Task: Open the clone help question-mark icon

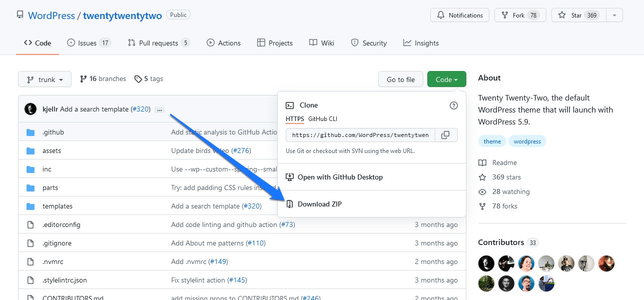Action: click(x=454, y=105)
